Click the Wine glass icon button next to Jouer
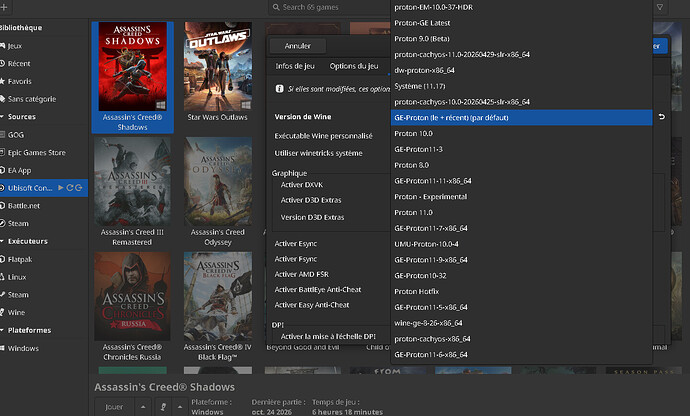Screen dimensions: 690x416 (163, 407)
